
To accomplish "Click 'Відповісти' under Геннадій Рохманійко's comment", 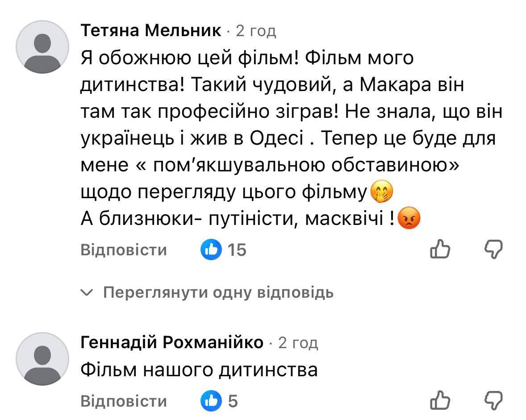I will (124, 401).
